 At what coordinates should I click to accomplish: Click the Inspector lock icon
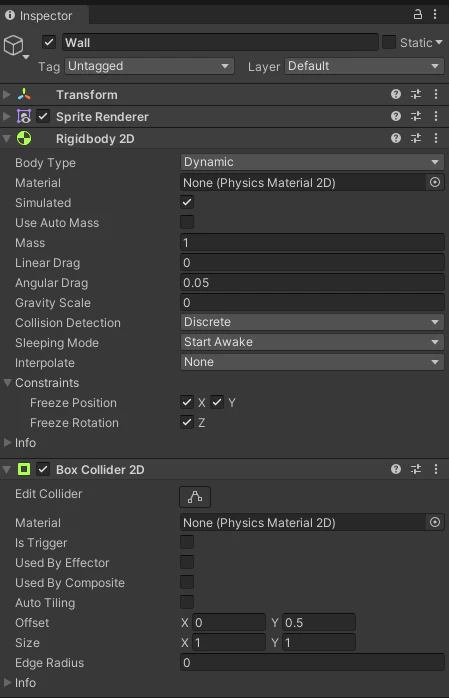[x=417, y=15]
